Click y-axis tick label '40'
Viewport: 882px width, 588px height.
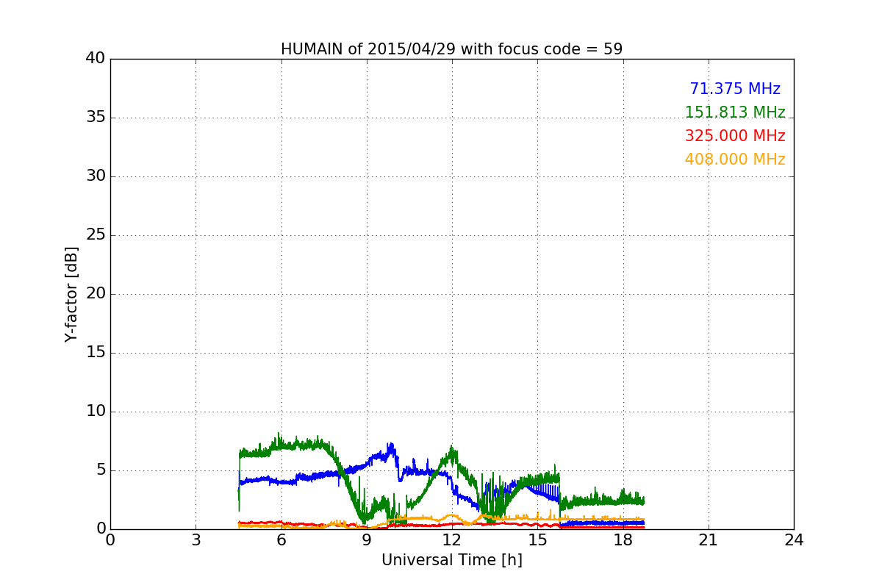click(x=96, y=59)
